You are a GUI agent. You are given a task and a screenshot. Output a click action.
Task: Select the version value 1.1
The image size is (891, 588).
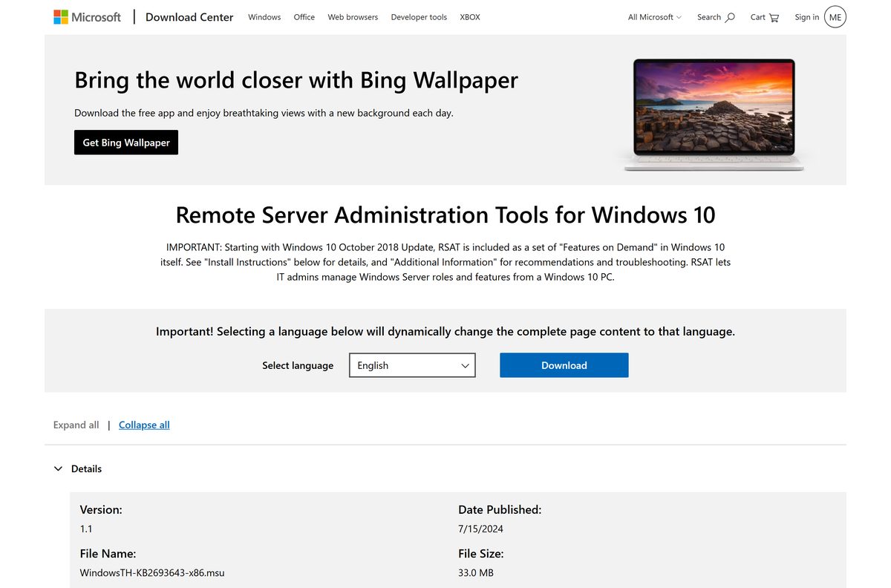(86, 529)
